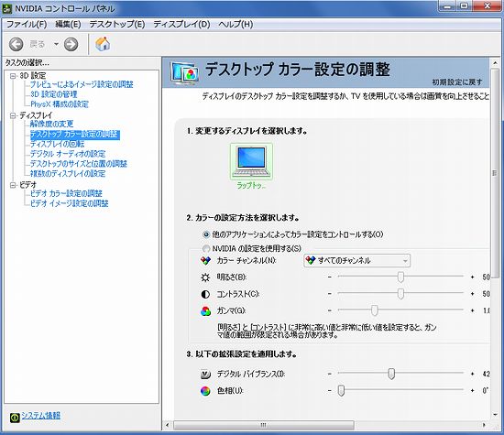The height and width of the screenshot is (435, 504).
Task: Click the hue plus sign
Action: [472, 391]
